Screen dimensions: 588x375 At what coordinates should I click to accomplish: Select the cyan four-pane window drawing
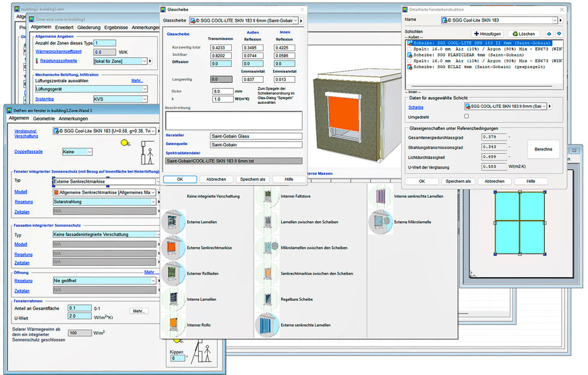point(520,223)
